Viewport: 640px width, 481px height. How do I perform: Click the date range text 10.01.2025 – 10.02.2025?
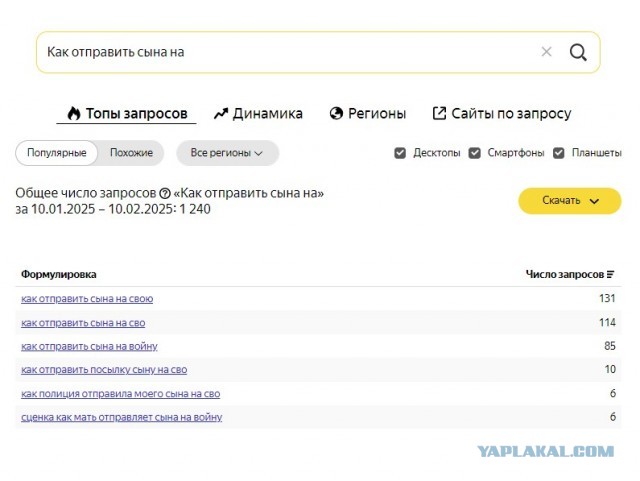click(x=103, y=209)
